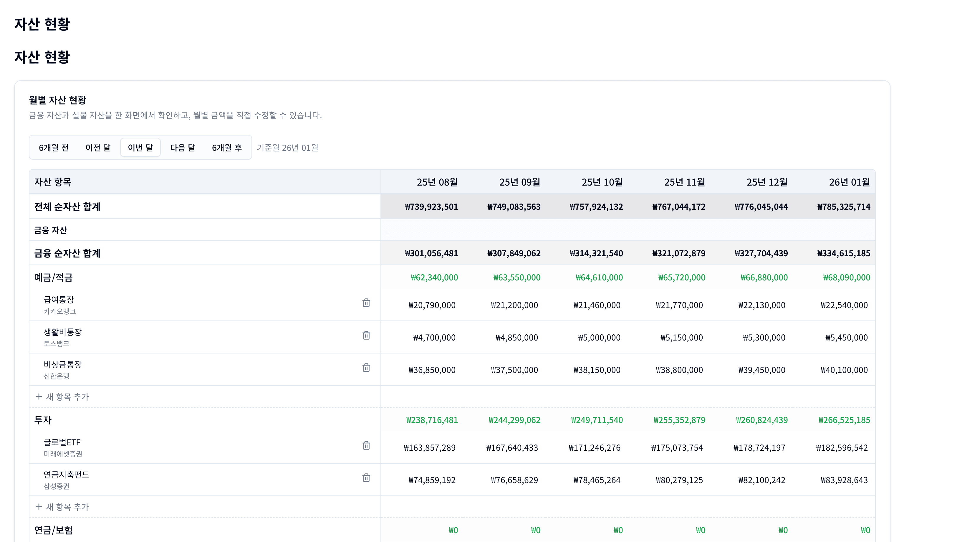
Task: Switch to the 이번 달 view
Action: point(140,148)
